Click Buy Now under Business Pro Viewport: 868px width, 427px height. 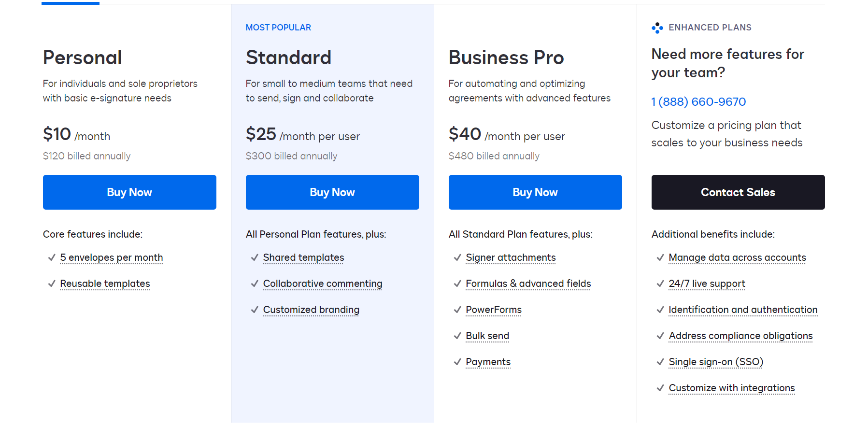[535, 192]
